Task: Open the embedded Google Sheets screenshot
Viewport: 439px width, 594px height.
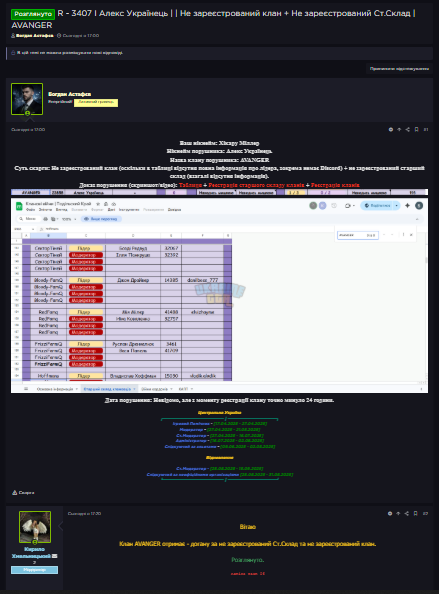Action: [x=219, y=295]
